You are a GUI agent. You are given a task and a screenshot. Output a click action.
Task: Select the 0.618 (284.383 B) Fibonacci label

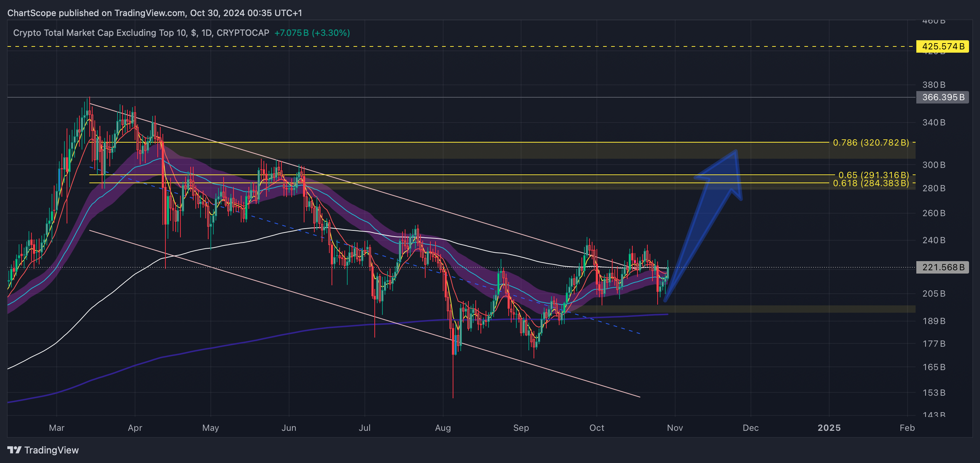871,183
